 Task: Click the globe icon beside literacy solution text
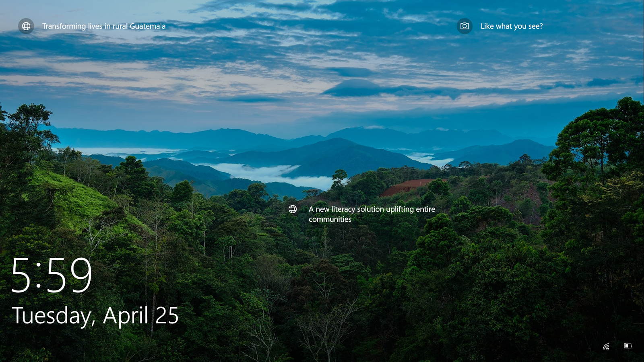[x=293, y=209]
